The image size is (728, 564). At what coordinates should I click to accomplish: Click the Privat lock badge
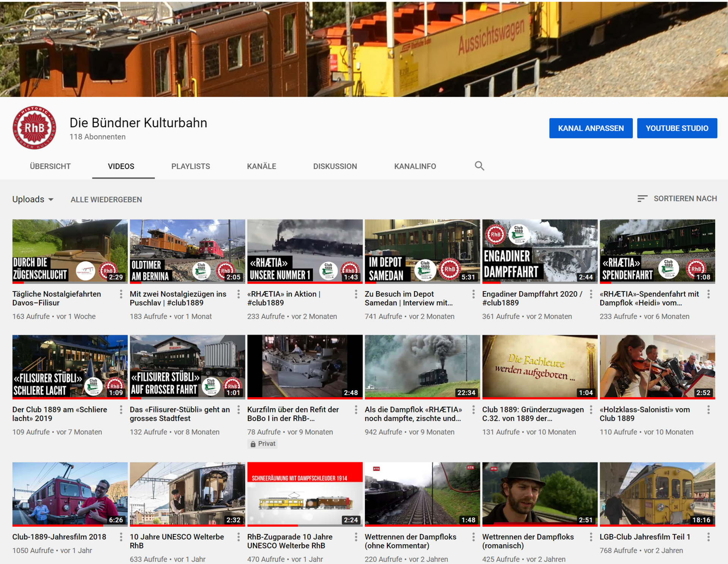coord(263,444)
